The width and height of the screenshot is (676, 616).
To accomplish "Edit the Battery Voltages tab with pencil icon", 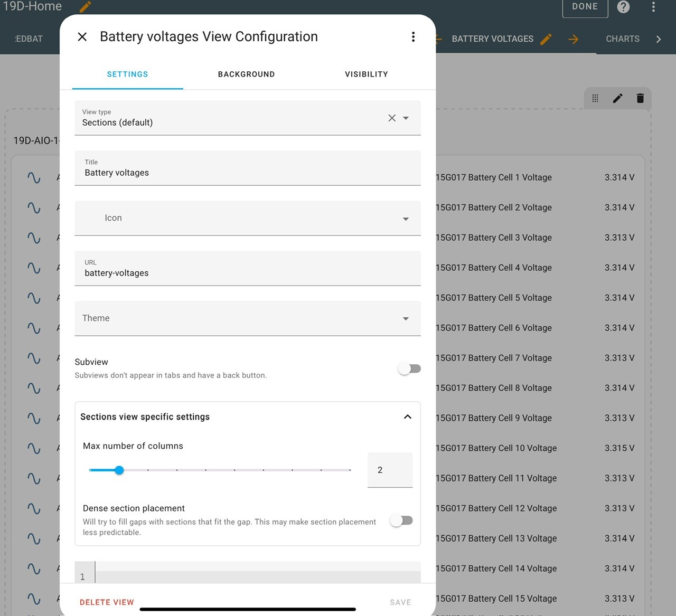I will click(546, 39).
